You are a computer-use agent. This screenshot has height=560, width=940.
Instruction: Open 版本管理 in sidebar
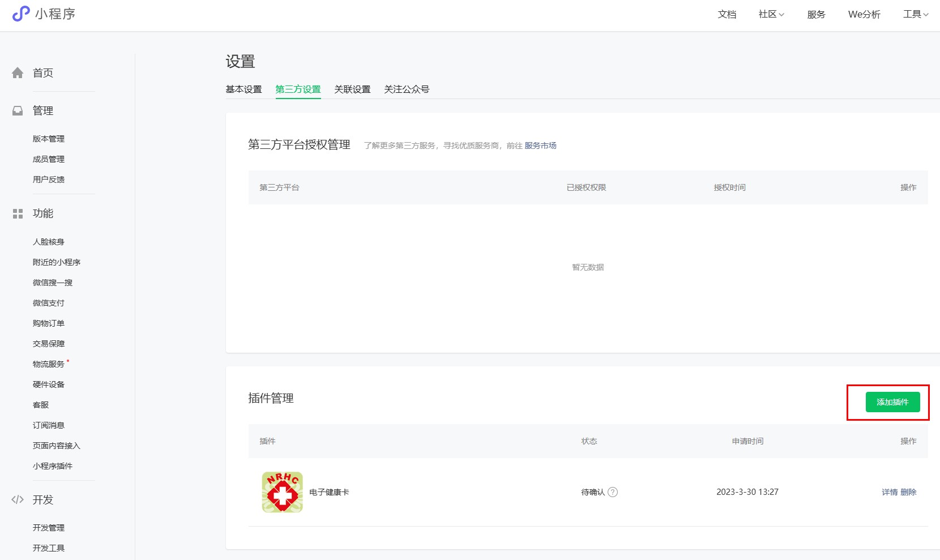[x=49, y=139]
